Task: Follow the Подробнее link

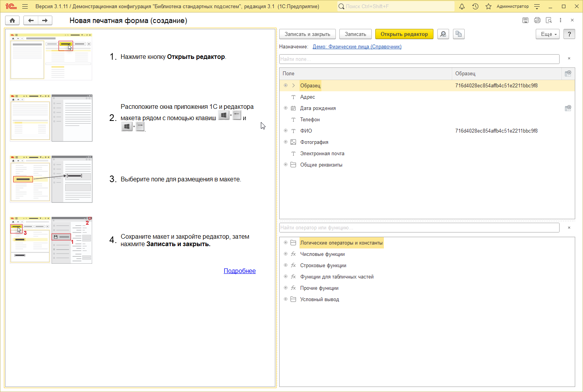Action: [239, 271]
